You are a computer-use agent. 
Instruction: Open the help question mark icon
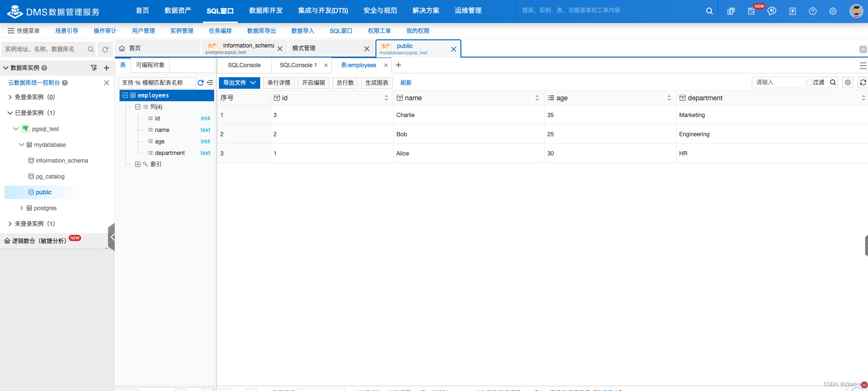click(x=813, y=11)
